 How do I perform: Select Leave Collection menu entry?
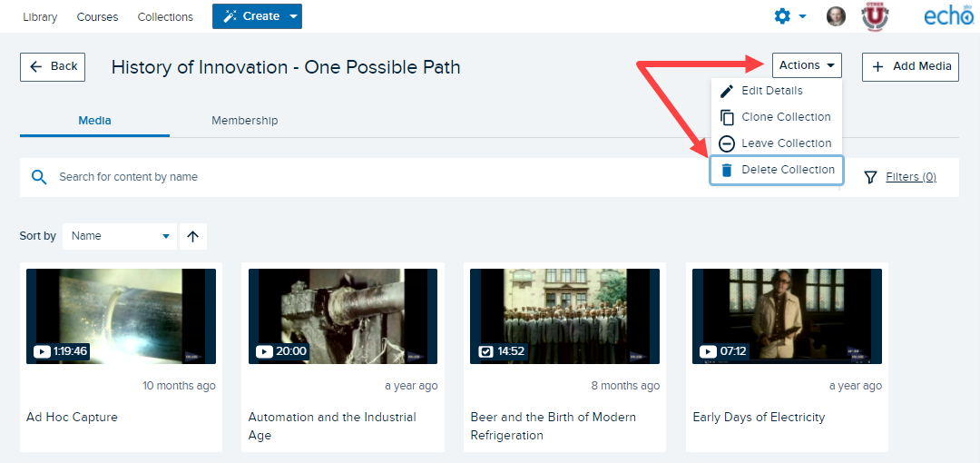[x=777, y=143]
